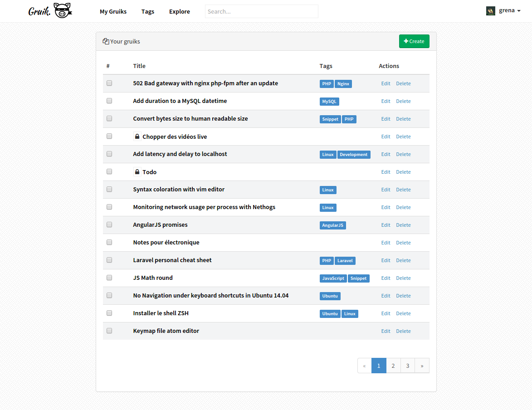
Task: Click the Snippet tag on Convert bytes row
Action: click(x=330, y=119)
